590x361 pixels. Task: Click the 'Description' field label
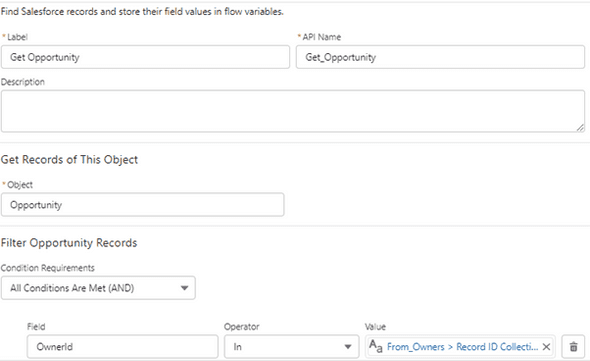(x=23, y=82)
